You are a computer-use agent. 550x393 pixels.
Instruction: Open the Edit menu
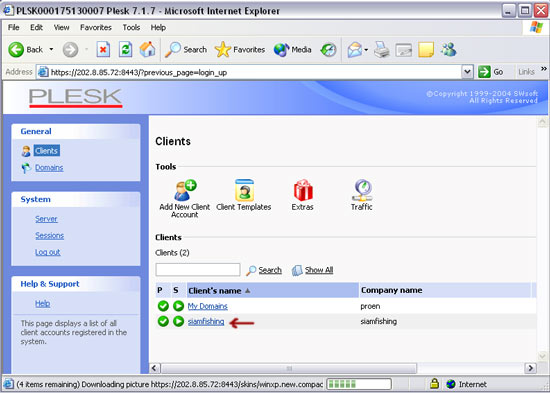point(36,27)
